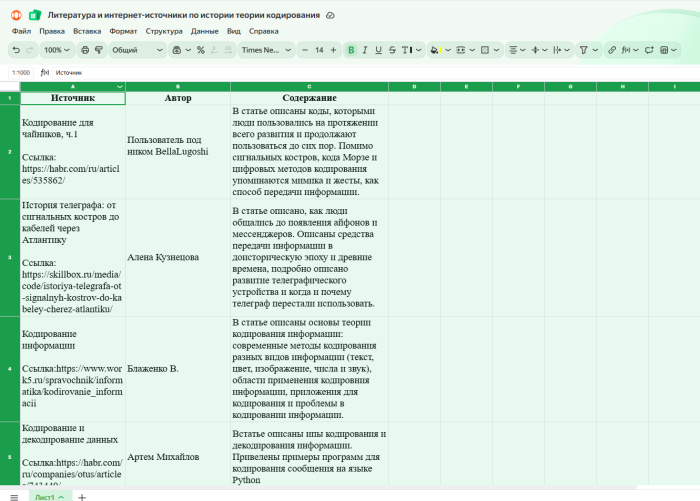This screenshot has height=501, width=700.
Task: Open the fill color picker
Action: pos(436,49)
